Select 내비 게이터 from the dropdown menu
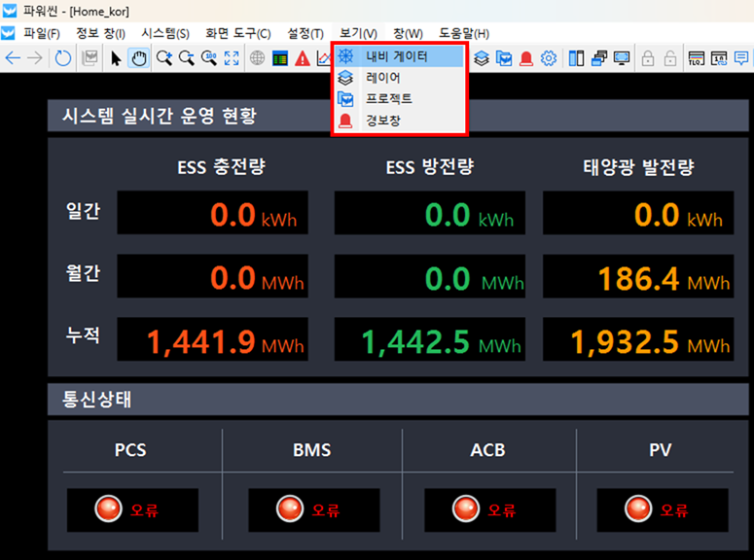This screenshot has height=560, width=754. (x=397, y=56)
